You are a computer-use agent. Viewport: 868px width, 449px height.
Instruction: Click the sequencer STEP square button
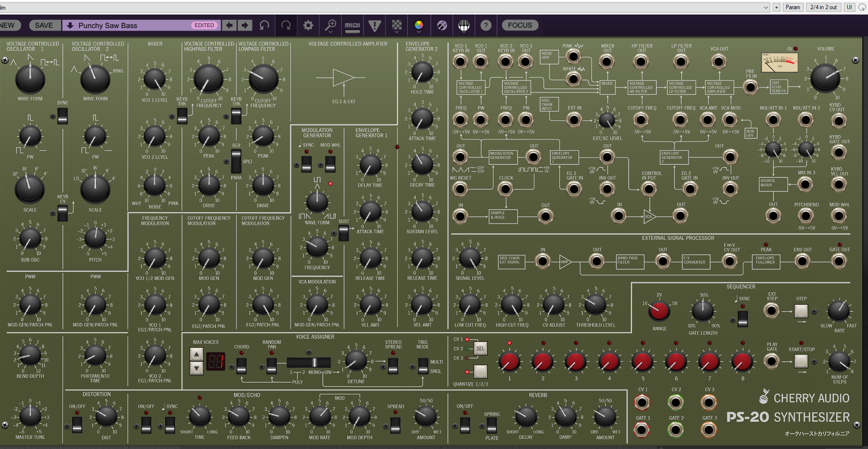point(801,311)
